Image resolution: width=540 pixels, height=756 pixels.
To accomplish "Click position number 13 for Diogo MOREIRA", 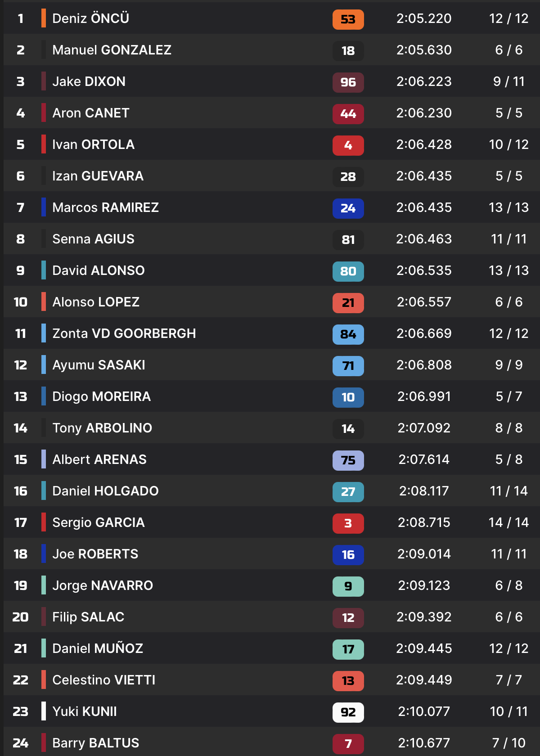I will pyautogui.click(x=21, y=396).
